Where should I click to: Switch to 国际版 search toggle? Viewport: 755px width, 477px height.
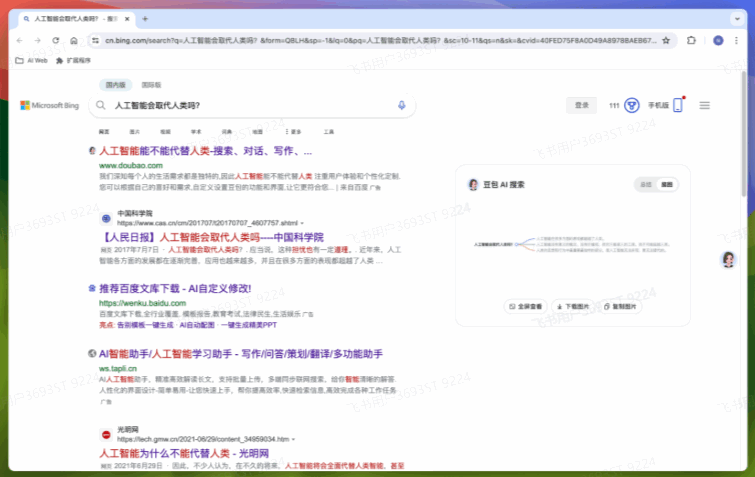152,85
